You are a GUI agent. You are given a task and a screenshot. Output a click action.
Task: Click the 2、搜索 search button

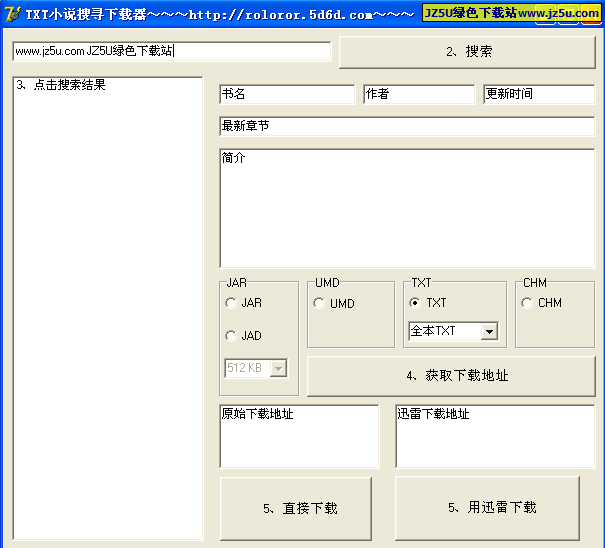coord(467,52)
